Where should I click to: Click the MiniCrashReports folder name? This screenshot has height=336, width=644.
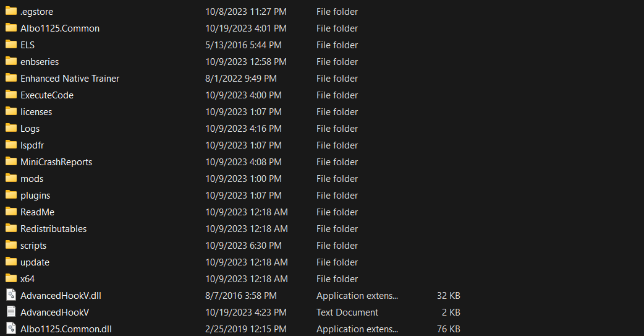[x=56, y=162]
